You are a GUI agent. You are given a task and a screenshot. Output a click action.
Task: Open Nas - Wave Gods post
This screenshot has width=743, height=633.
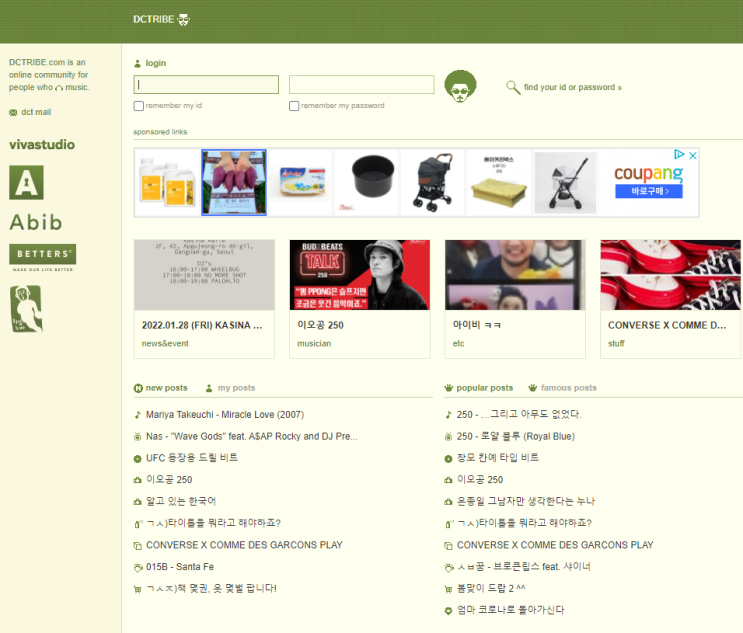tap(252, 436)
